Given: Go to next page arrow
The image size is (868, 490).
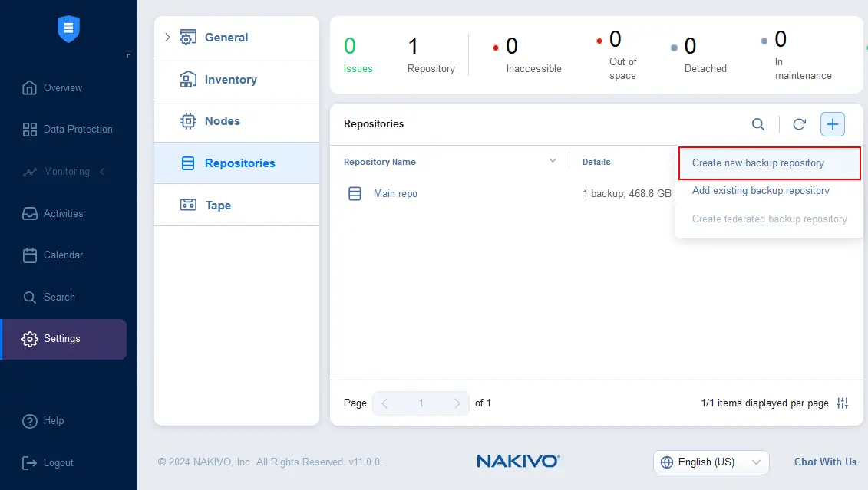Looking at the screenshot, I should pyautogui.click(x=457, y=403).
